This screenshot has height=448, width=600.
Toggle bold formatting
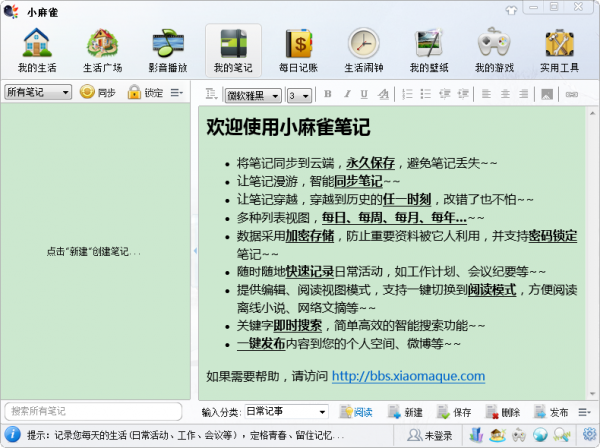[x=328, y=94]
